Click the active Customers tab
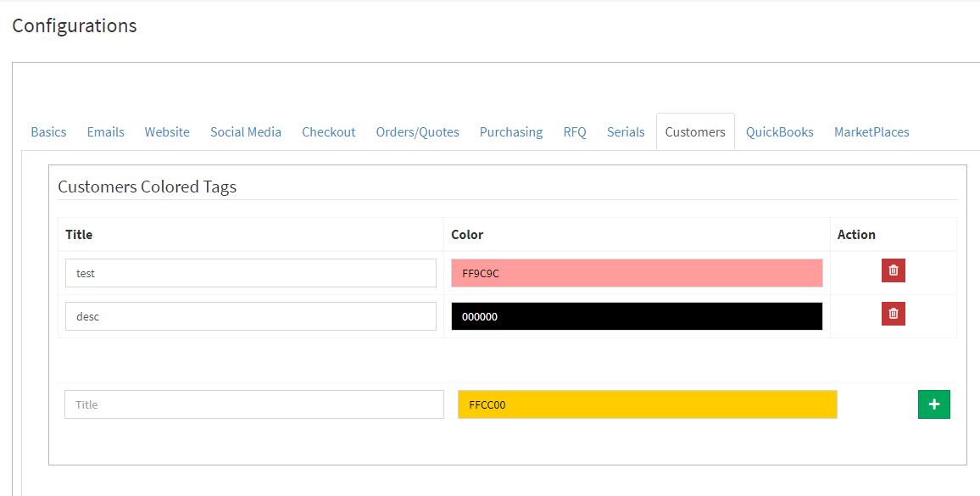This screenshot has width=980, height=496. point(695,132)
